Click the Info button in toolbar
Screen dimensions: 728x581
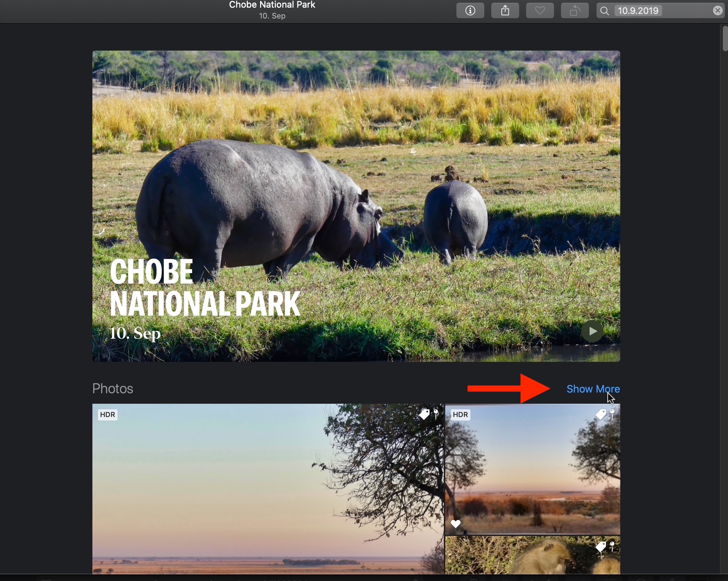pyautogui.click(x=470, y=11)
